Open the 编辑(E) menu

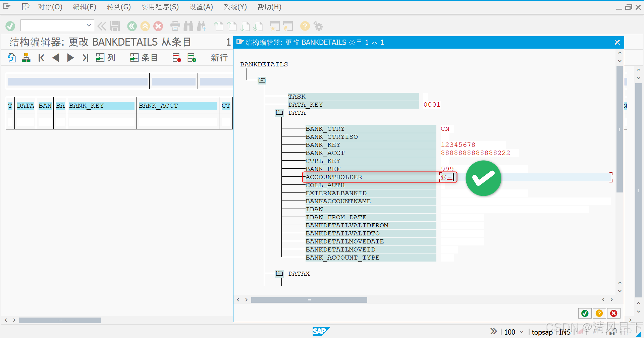pos(85,7)
